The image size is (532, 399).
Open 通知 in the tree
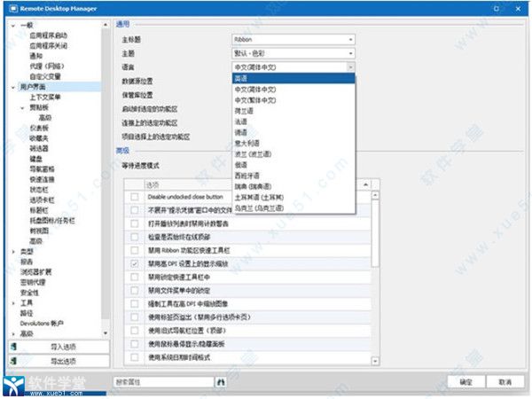point(36,56)
